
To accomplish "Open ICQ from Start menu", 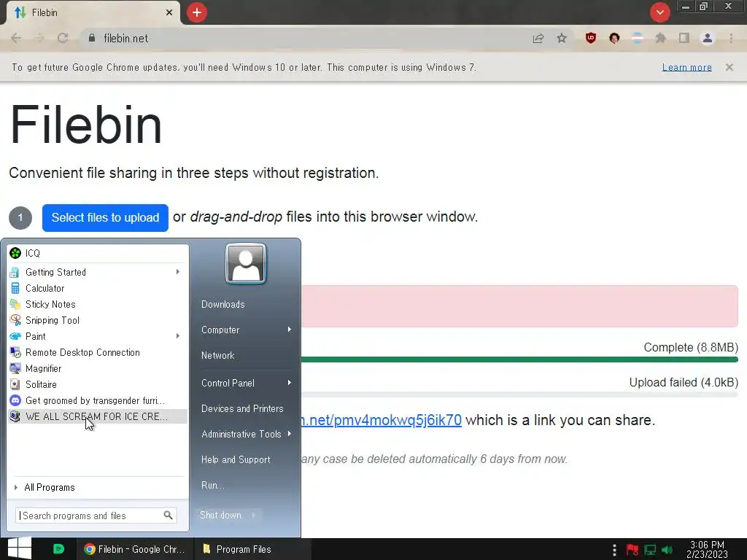I will (x=98, y=253).
